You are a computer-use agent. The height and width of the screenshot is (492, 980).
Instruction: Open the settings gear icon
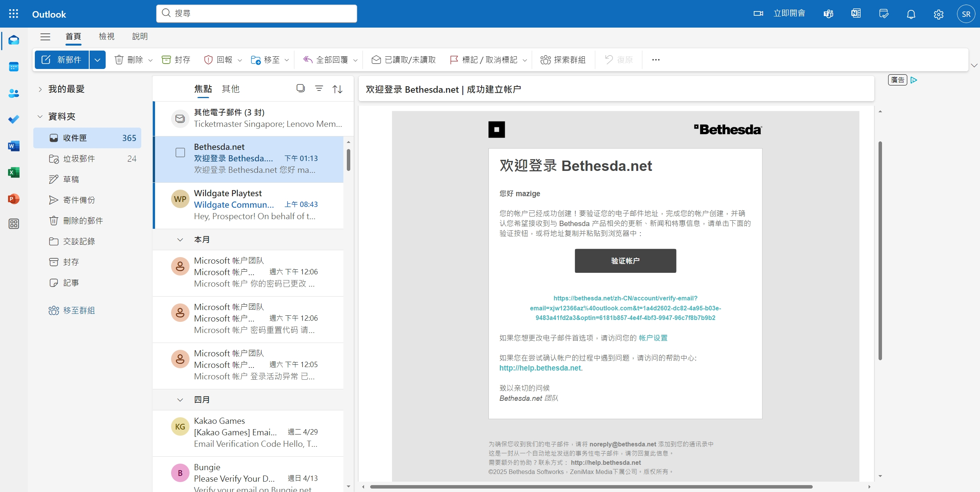point(938,14)
